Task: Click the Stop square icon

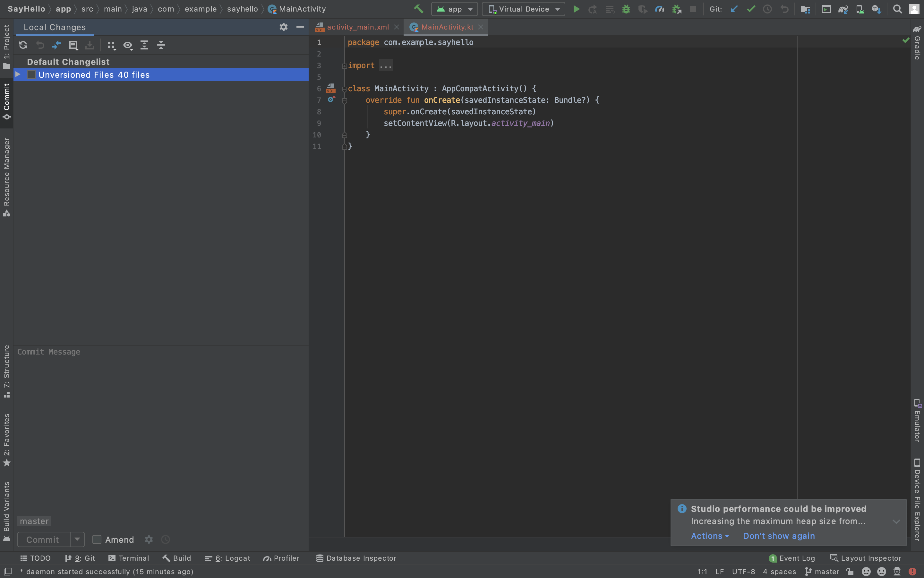Action: coord(693,9)
